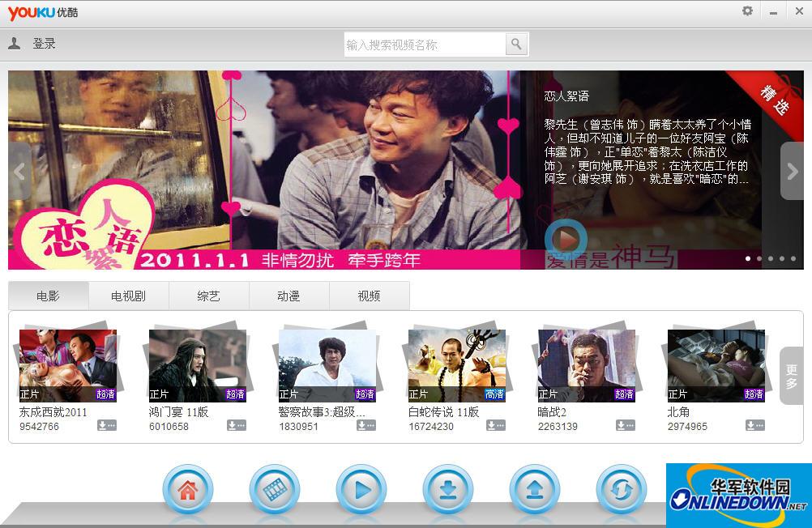The image size is (812, 528).
Task: Click the refresh sync icon in bottom toolbar
Action: [621, 490]
